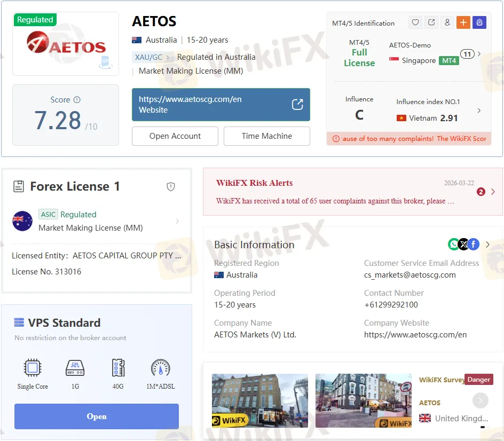The width and height of the screenshot is (504, 441).
Task: Expand the AETOS-Demo Singapore server list
Action: [479, 54]
